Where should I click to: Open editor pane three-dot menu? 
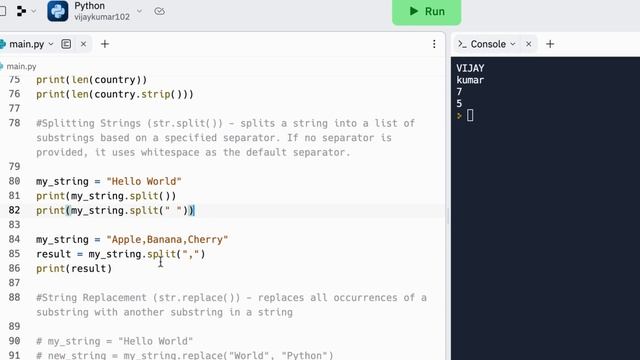point(434,44)
